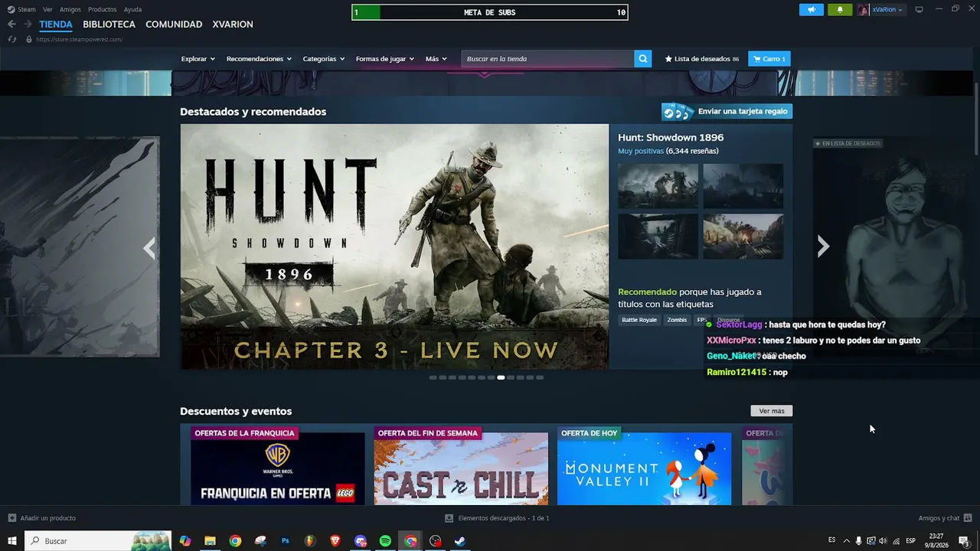The width and height of the screenshot is (980, 551).
Task: Open the xVaRion account dropdown
Action: click(x=881, y=10)
